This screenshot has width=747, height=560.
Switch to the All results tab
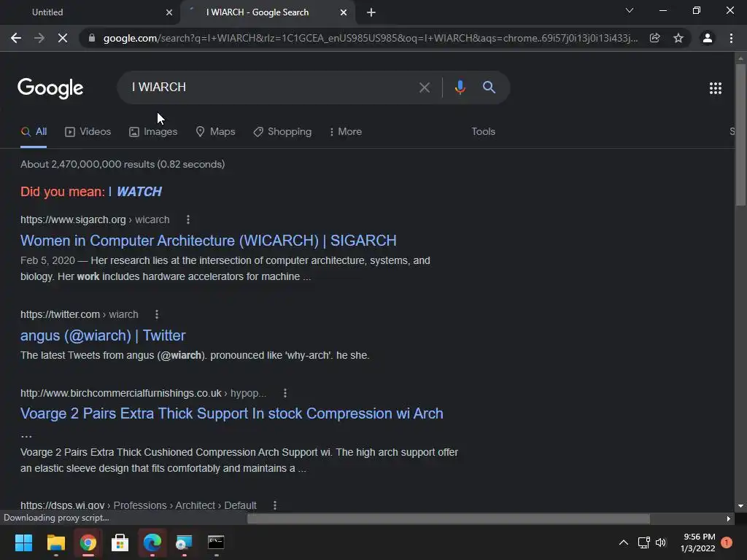(x=34, y=132)
